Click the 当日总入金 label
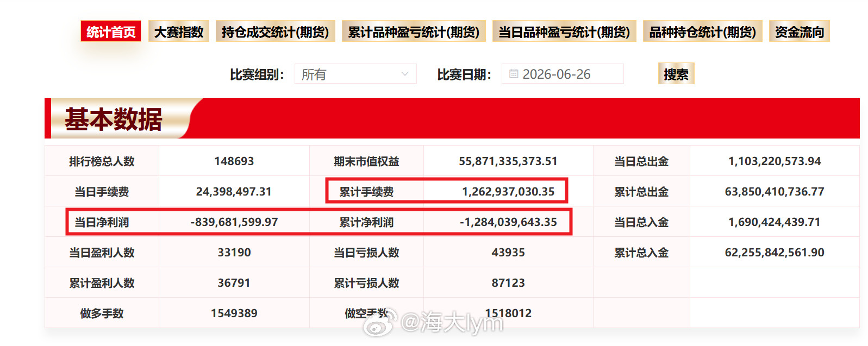This screenshot has width=868, height=346. pyautogui.click(x=641, y=222)
